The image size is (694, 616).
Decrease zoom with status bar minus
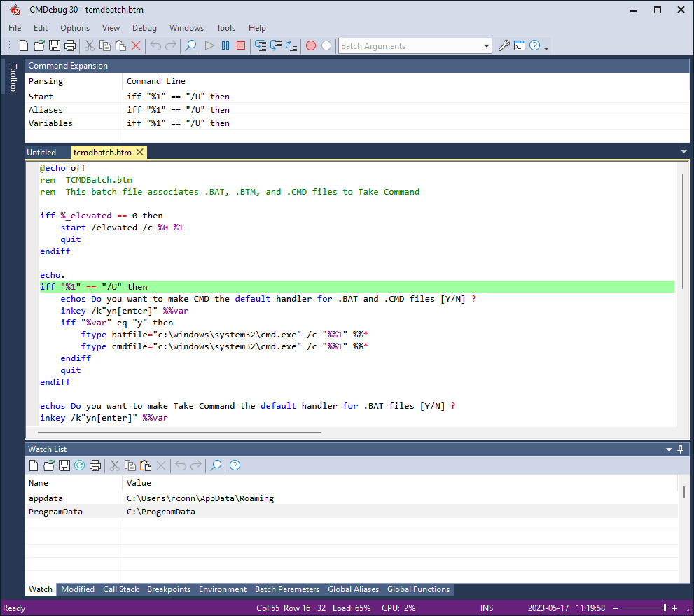pyautogui.click(x=616, y=608)
